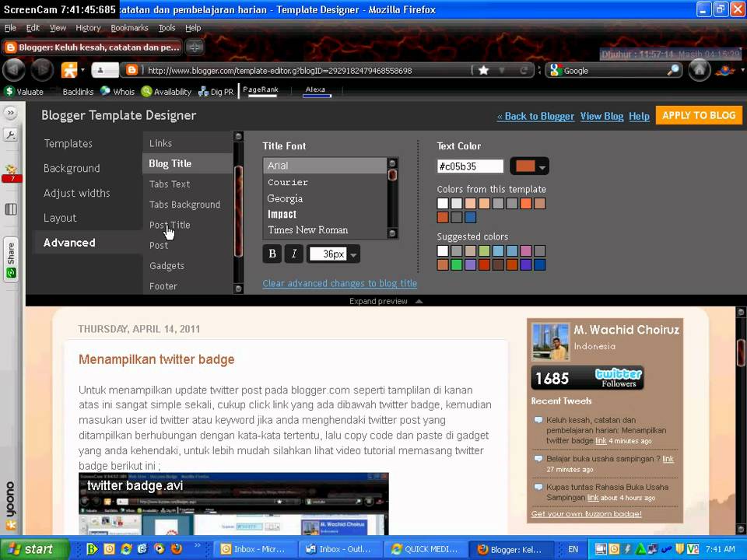
Task: Open the Adjust widths section
Action: tap(77, 193)
